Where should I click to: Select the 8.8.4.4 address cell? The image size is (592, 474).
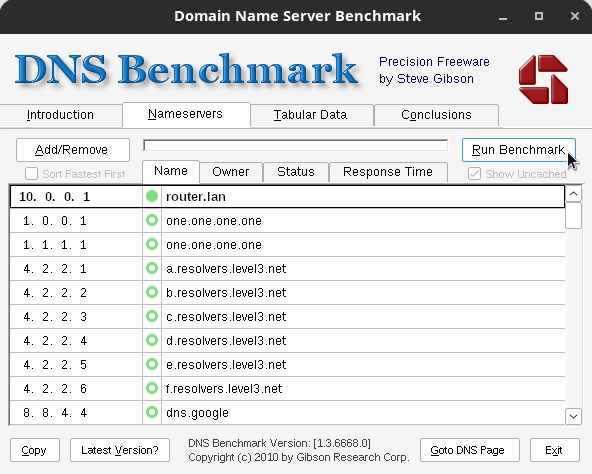[x=76, y=412]
